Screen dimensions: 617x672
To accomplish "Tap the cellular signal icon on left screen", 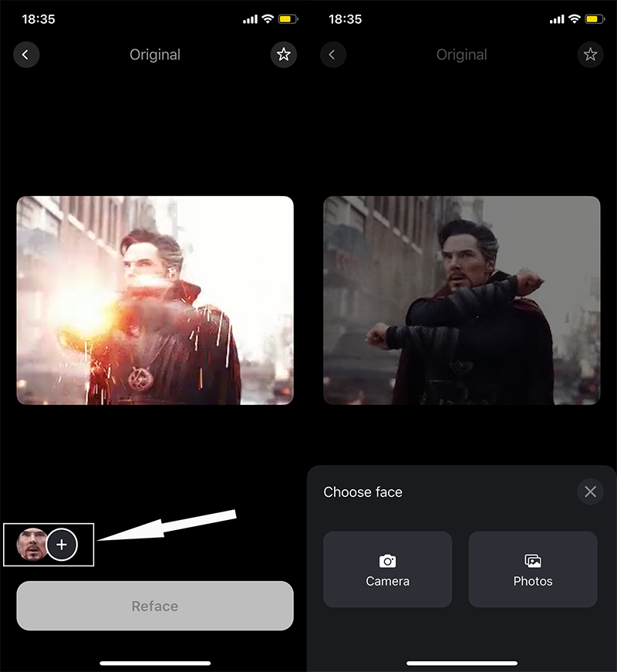I will tap(250, 19).
